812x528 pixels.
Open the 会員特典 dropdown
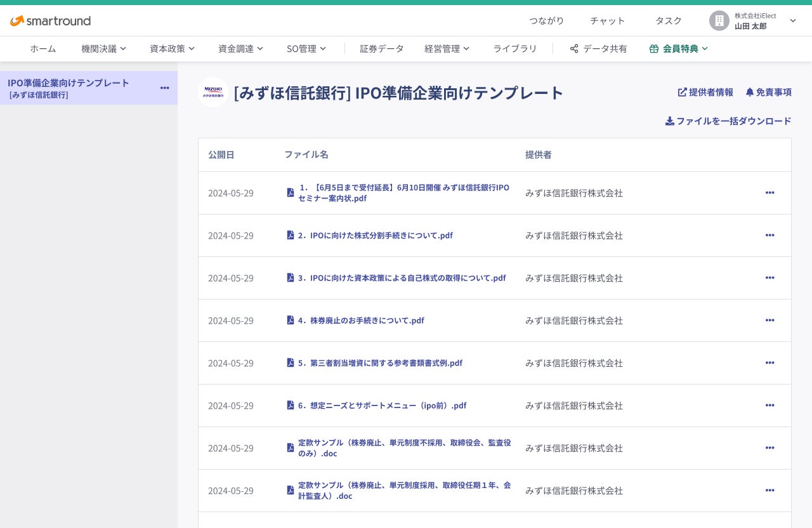678,49
